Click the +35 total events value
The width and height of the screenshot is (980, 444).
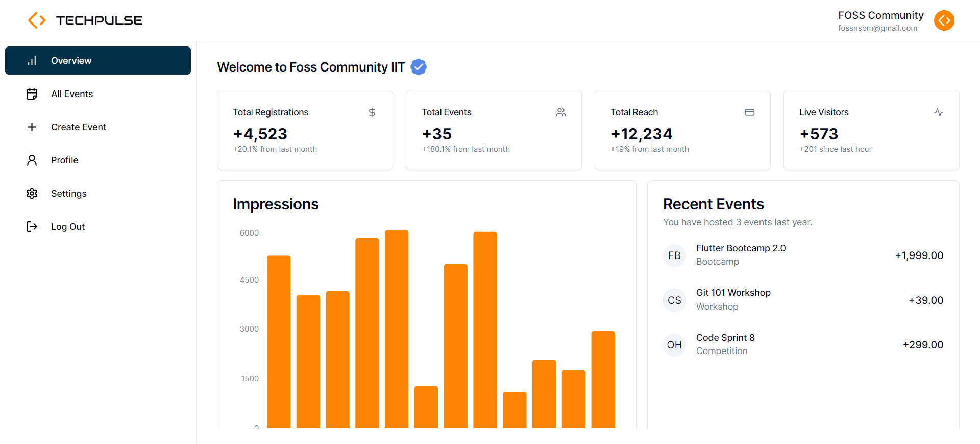tap(437, 134)
